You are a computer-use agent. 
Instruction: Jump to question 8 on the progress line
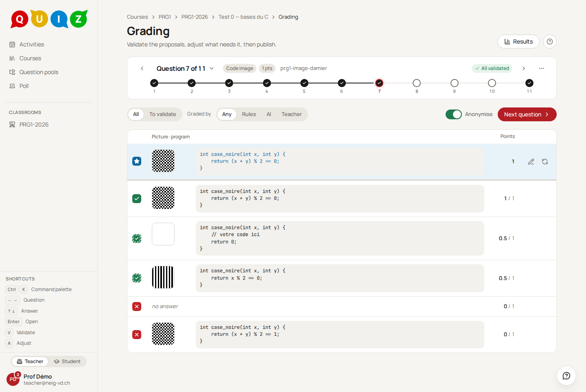point(417,83)
